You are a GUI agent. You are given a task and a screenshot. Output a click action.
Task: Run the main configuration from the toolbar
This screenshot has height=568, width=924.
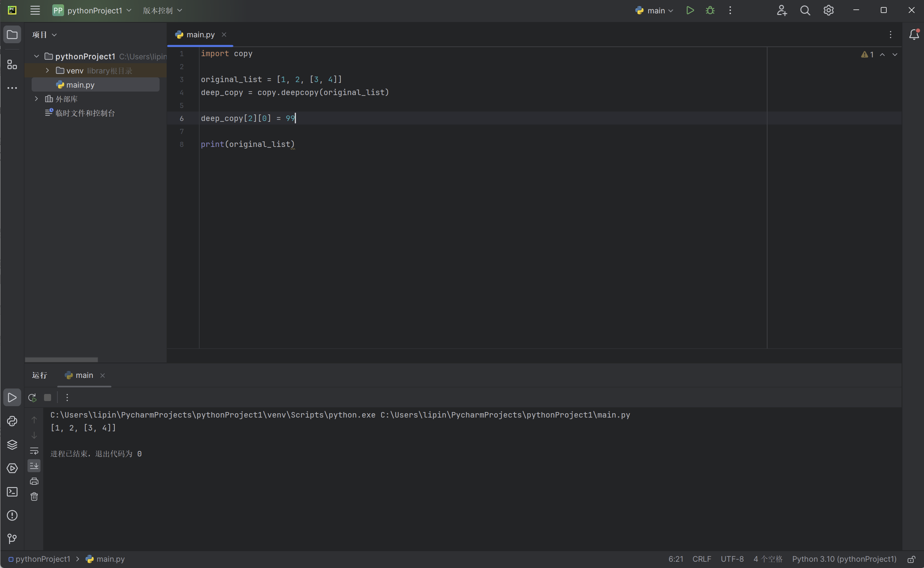690,11
